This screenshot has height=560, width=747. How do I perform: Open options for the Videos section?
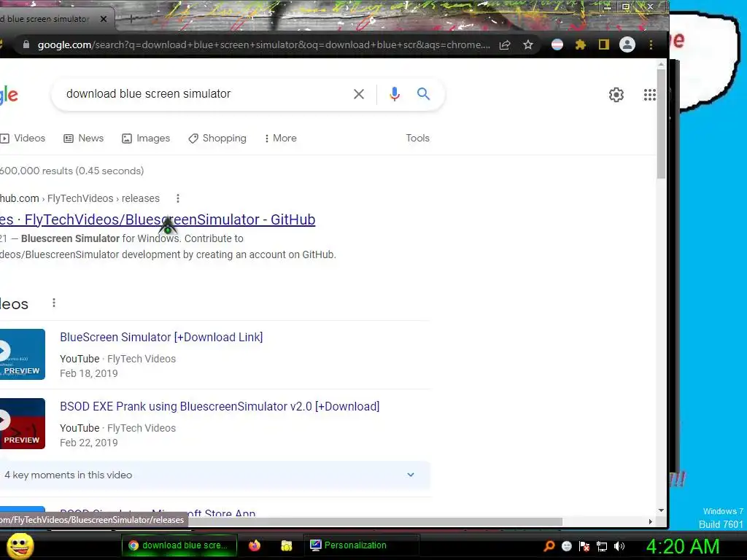(54, 303)
